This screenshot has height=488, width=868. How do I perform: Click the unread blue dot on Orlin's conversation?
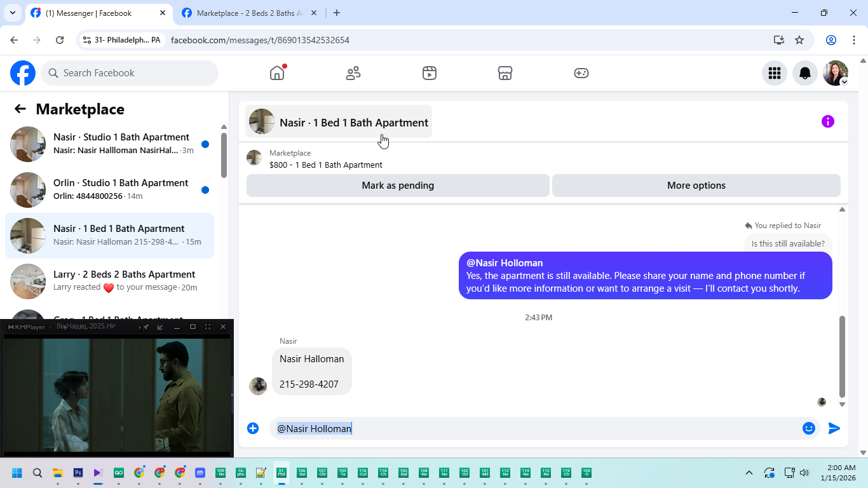205,190
